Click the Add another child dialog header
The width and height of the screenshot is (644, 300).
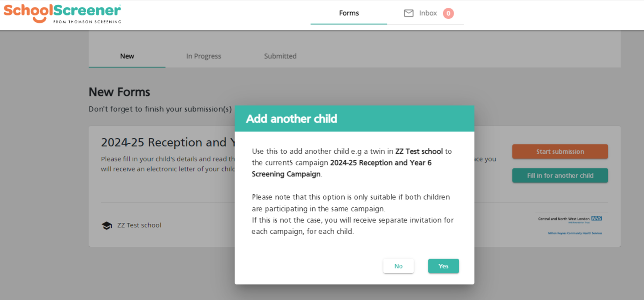click(354, 118)
